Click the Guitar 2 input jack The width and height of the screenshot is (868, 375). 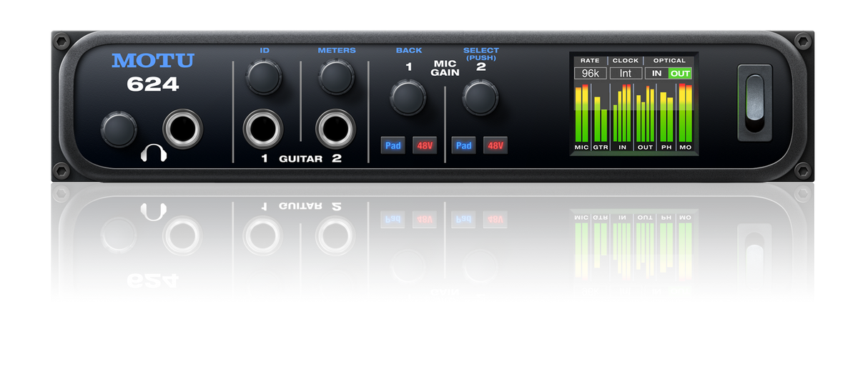[337, 130]
